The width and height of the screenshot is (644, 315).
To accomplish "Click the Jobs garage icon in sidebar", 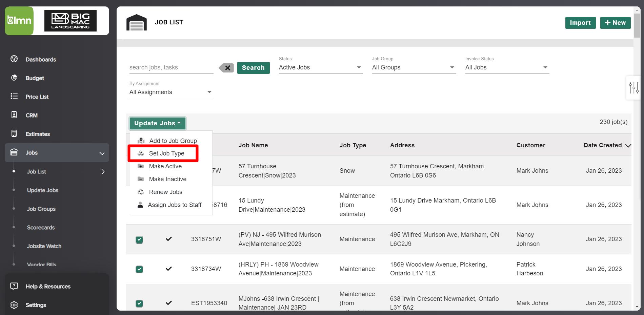I will [x=14, y=152].
